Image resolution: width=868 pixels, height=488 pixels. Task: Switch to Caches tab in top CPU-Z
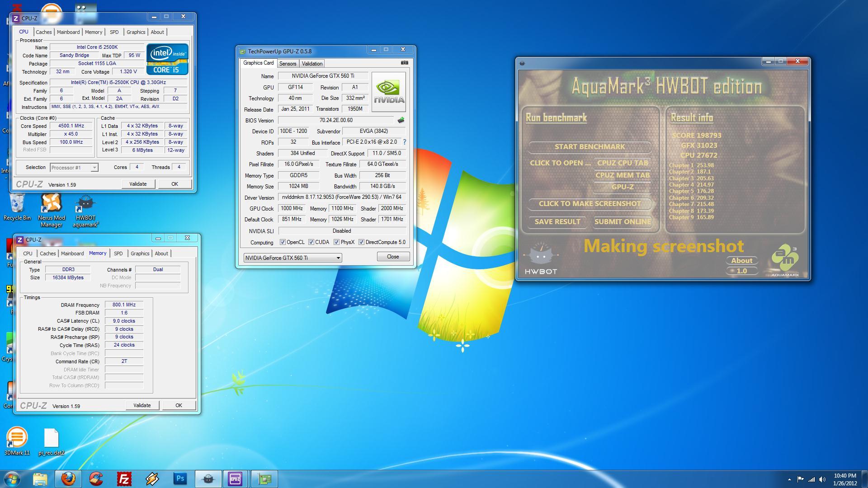coord(43,32)
